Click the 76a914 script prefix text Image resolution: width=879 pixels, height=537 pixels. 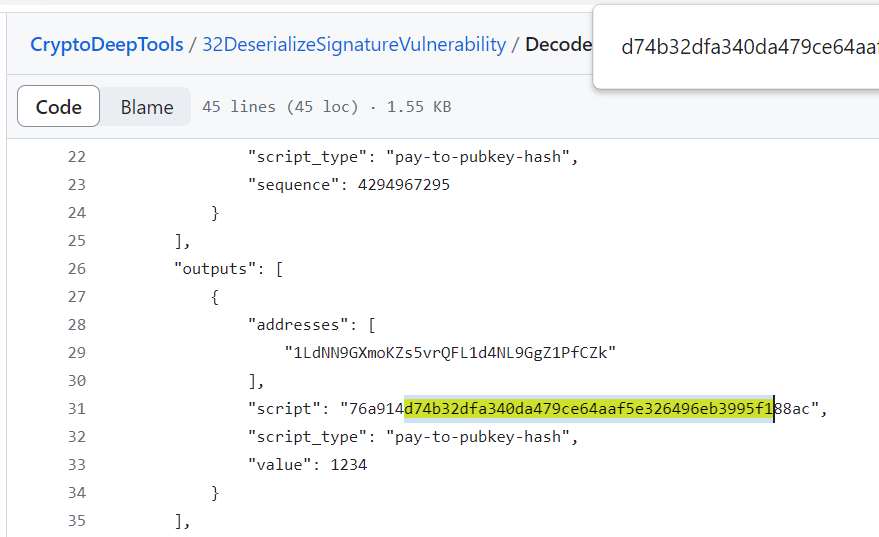376,409
